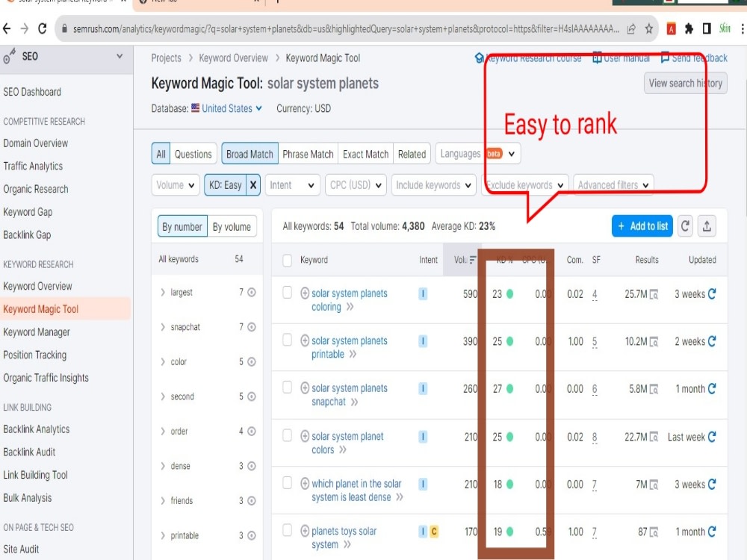The height and width of the screenshot is (560, 747).
Task: Open Position Tracking in the sidebar
Action: [35, 355]
